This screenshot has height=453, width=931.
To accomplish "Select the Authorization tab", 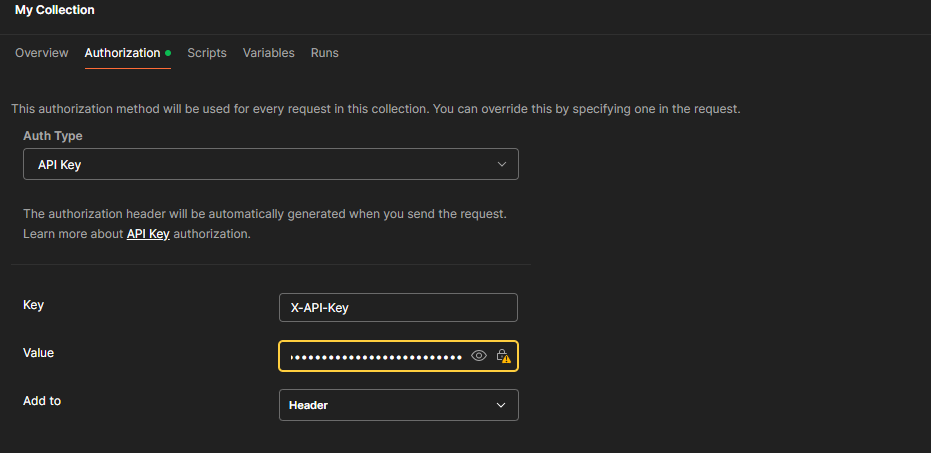I will click(x=122, y=53).
